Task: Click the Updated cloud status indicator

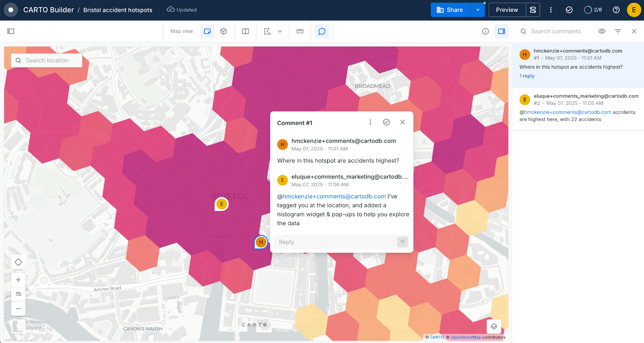Action: click(x=182, y=10)
